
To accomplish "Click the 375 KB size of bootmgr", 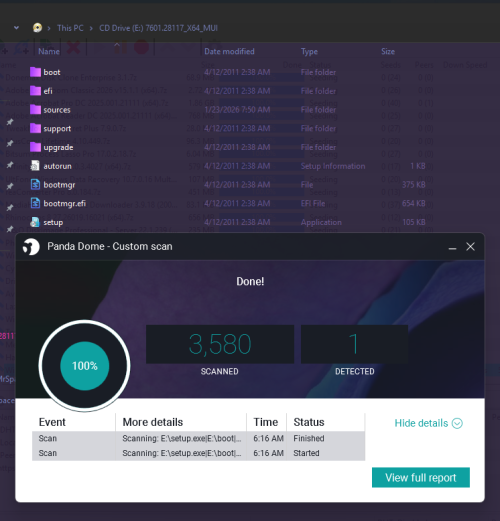I will [414, 185].
